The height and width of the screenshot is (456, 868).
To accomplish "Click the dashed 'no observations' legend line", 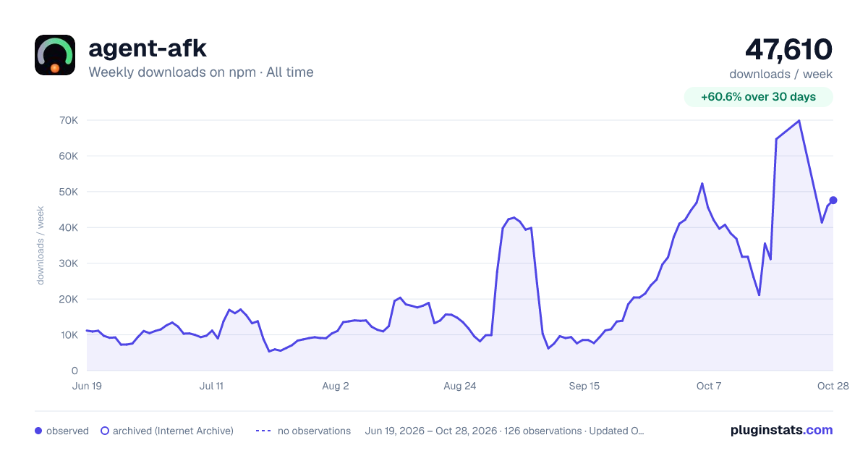I will click(263, 431).
